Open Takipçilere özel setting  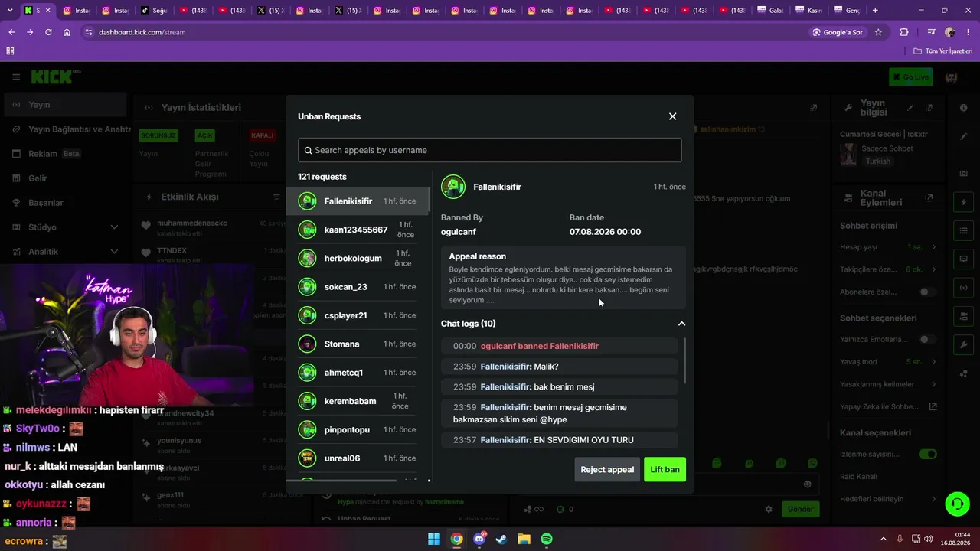point(888,269)
